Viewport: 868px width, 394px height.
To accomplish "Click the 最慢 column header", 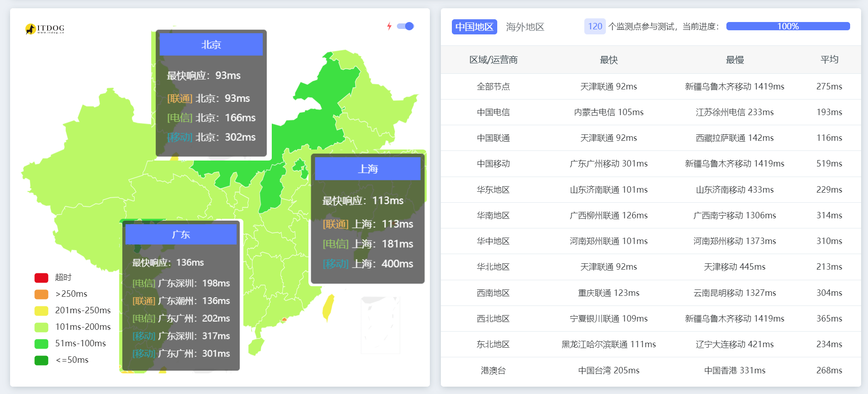I will click(x=735, y=60).
